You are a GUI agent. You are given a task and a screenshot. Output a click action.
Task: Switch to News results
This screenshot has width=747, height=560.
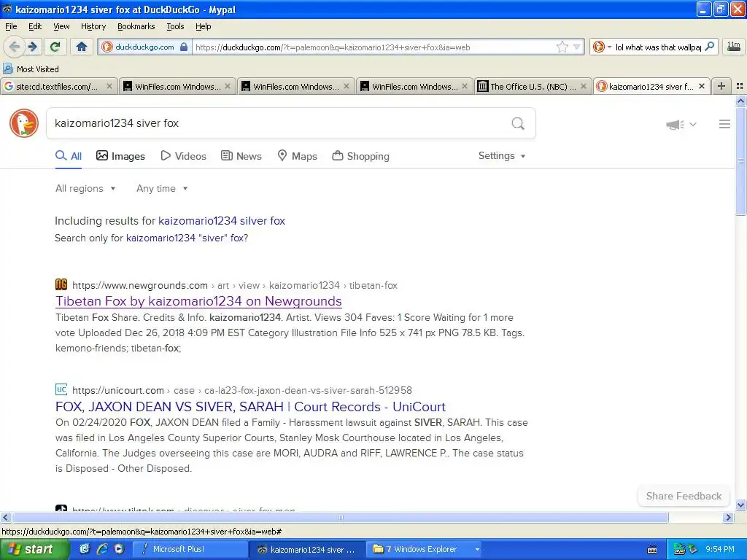click(x=241, y=156)
